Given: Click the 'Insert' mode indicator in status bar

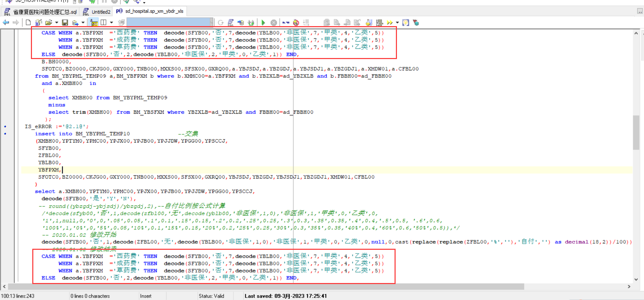Looking at the screenshot, I should click(x=146, y=296).
